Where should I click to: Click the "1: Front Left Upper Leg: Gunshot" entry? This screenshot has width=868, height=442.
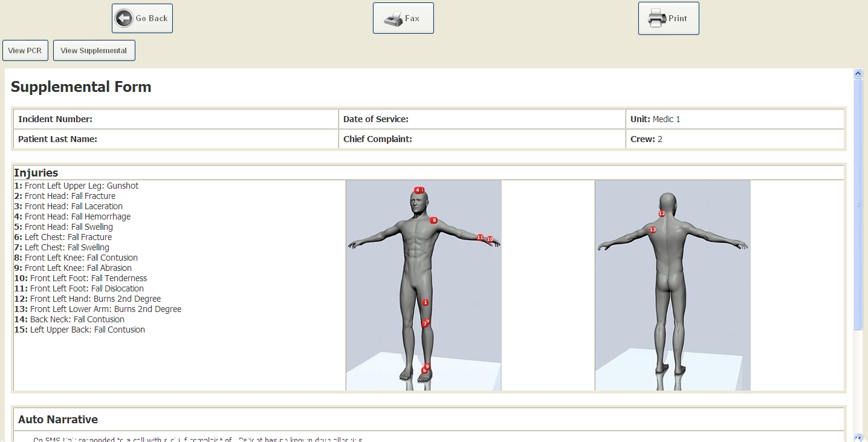coord(76,186)
